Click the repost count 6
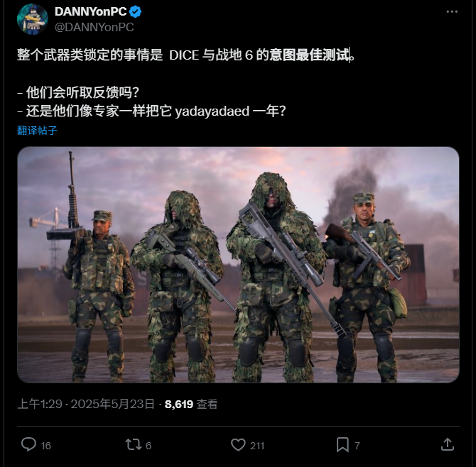The width and height of the screenshot is (476, 467). pos(148,446)
